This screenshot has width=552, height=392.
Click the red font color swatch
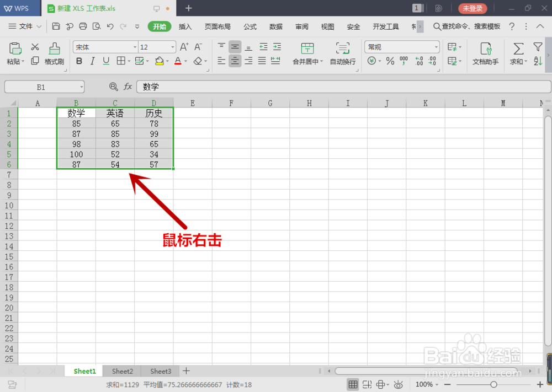[x=178, y=61]
